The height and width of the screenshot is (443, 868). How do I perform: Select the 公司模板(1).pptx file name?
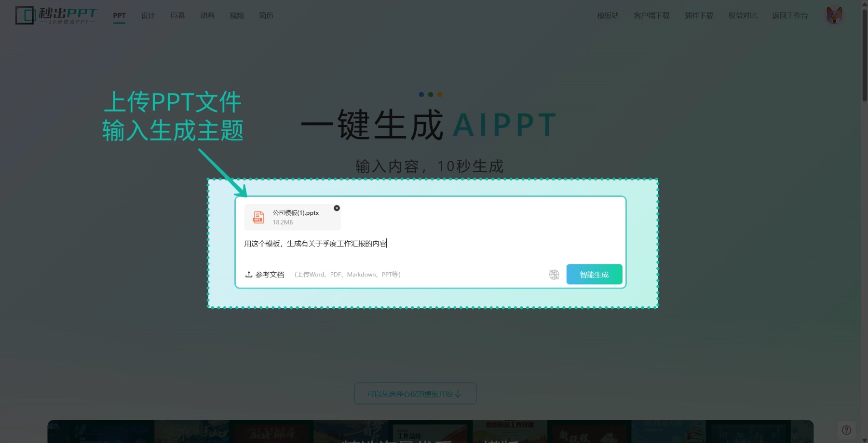click(x=296, y=213)
